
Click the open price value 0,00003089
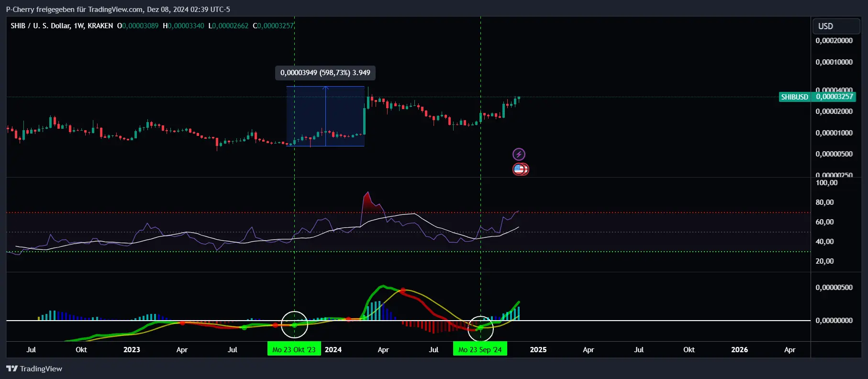coord(140,26)
